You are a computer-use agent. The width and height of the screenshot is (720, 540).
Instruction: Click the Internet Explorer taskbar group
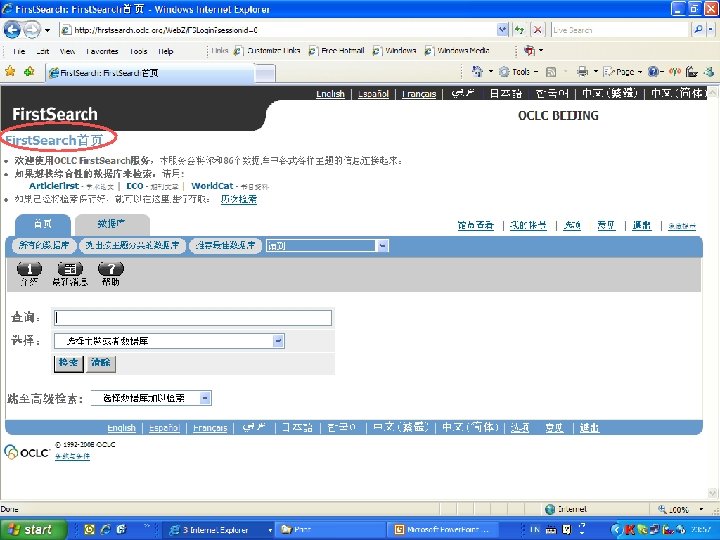coord(218,530)
